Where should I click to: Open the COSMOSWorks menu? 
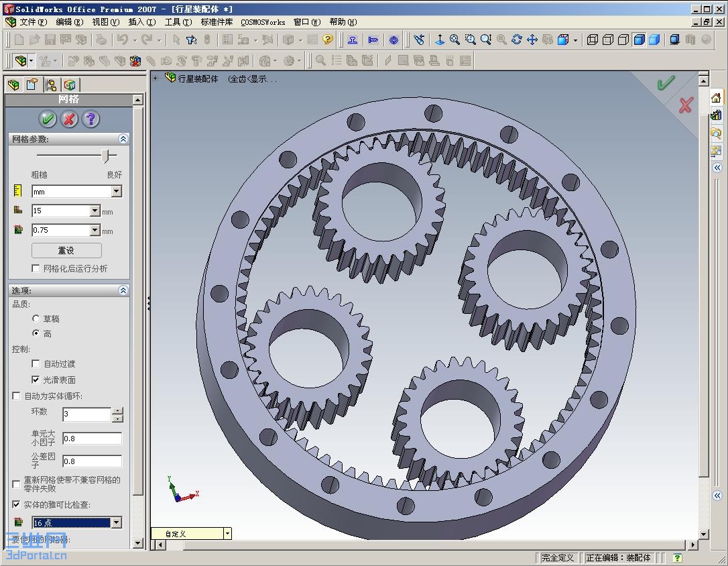pos(263,22)
